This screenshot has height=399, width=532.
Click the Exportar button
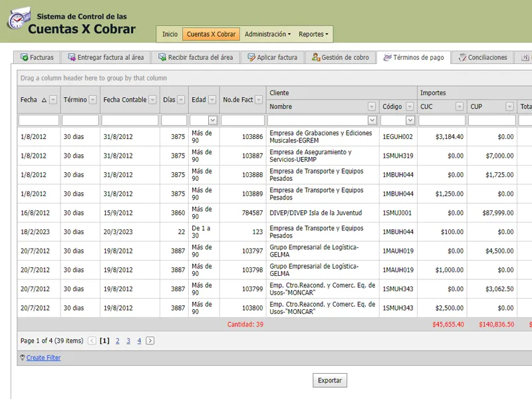point(331,380)
